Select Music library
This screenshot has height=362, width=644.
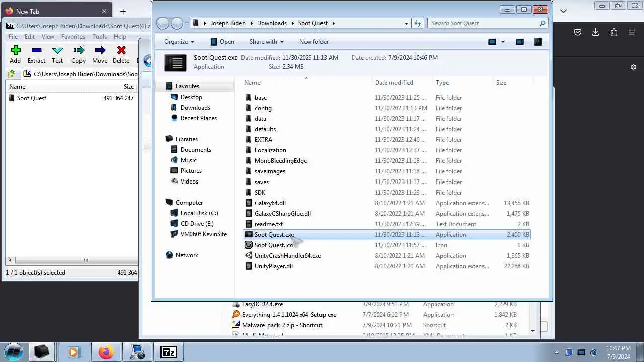(189, 160)
